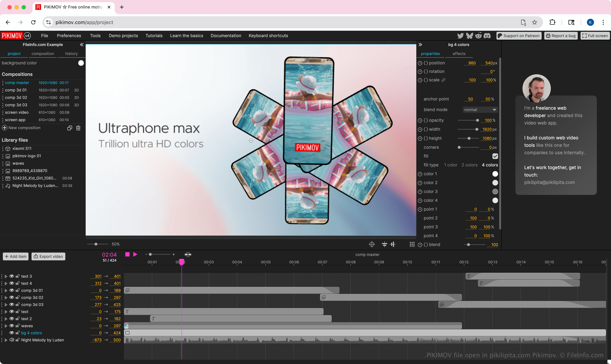The height and width of the screenshot is (364, 611).
Task: Open the Demo projects menu
Action: [123, 36]
